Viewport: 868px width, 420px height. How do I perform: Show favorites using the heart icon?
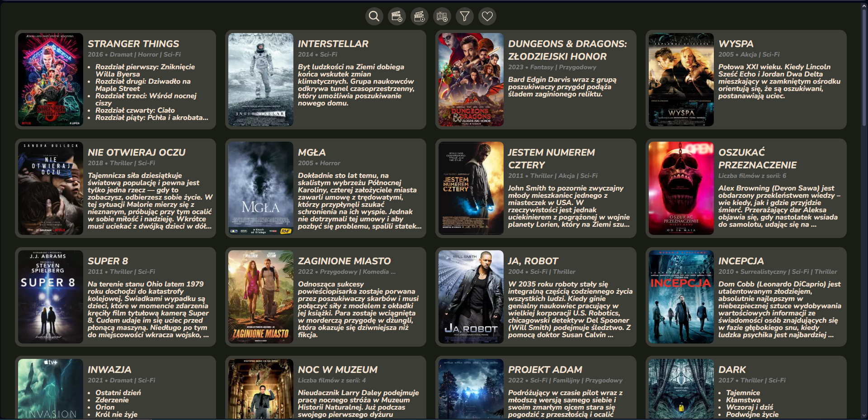click(487, 16)
